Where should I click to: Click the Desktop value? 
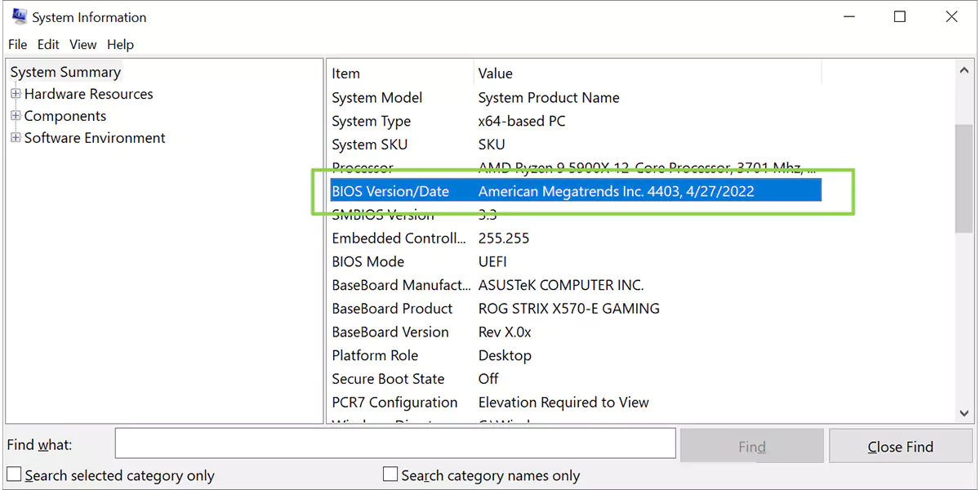tap(505, 356)
